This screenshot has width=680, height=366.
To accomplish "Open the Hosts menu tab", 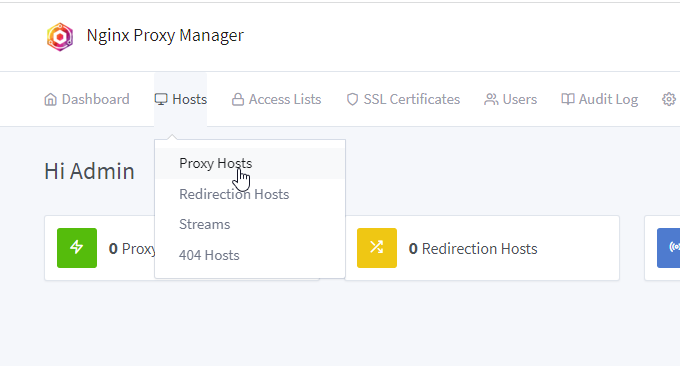I will pos(181,99).
